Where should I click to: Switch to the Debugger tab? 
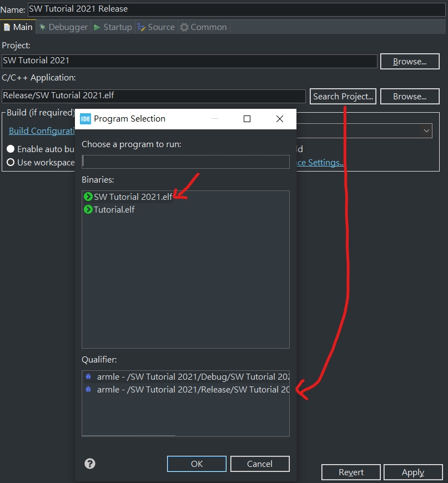(63, 27)
